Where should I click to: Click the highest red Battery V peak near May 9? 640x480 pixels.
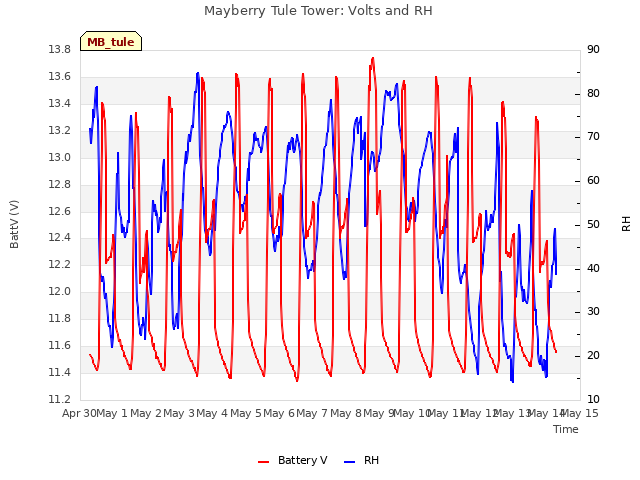click(x=373, y=59)
